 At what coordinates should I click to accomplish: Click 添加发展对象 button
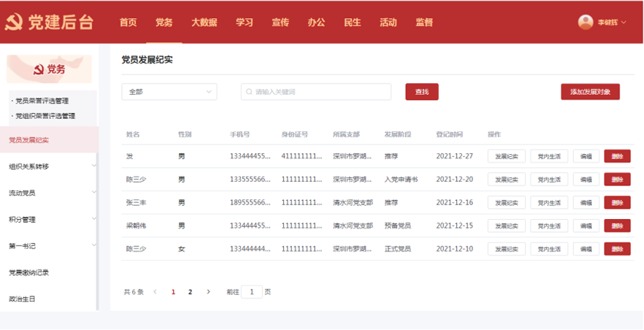[590, 92]
